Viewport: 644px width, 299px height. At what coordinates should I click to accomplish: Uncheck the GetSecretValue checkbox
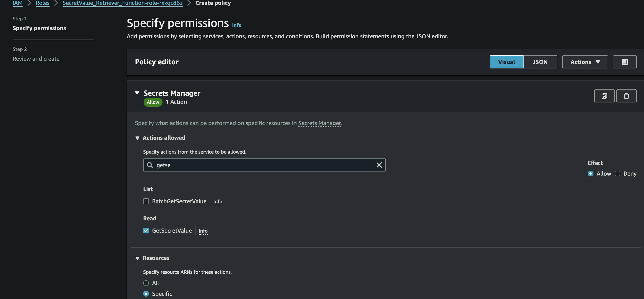(x=146, y=231)
